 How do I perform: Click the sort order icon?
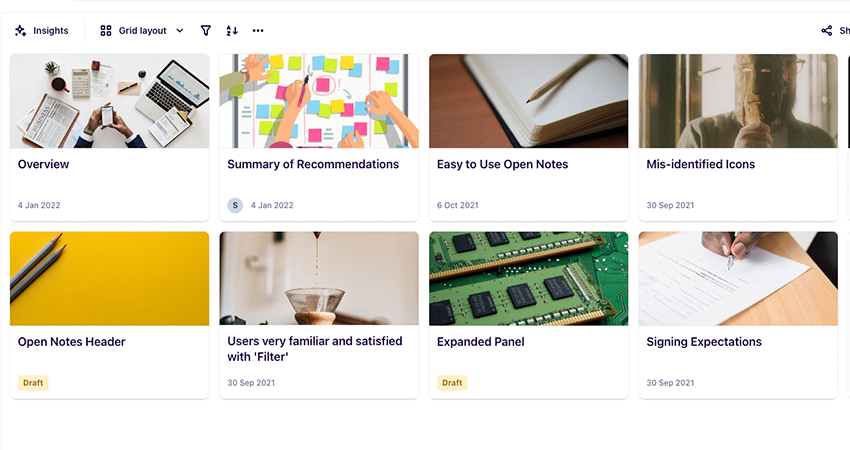(x=232, y=31)
